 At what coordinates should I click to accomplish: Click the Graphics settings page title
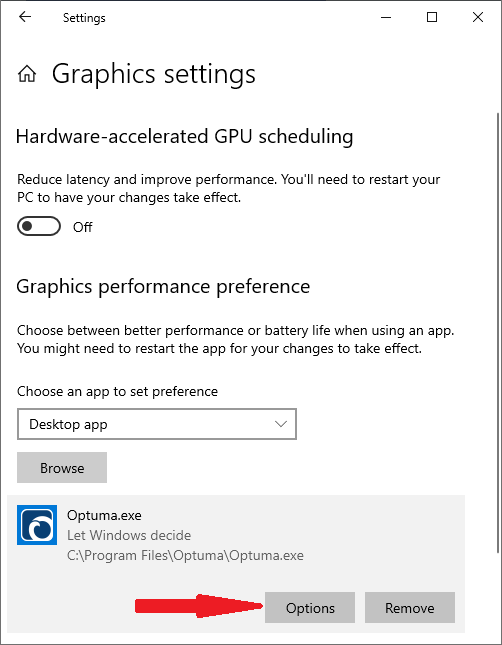tap(153, 74)
